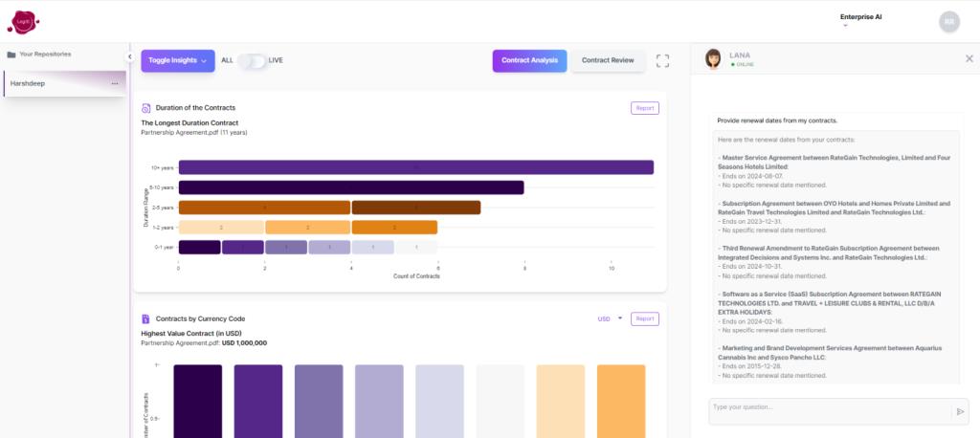Click the Contracts by Currency Code icon
The height and width of the screenshot is (438, 980).
click(x=146, y=318)
